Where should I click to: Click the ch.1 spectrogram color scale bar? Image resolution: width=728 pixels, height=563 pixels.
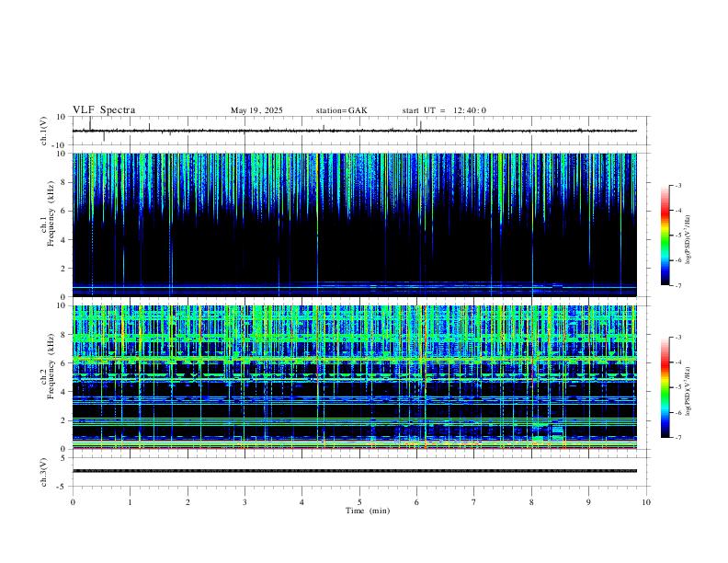tap(665, 236)
